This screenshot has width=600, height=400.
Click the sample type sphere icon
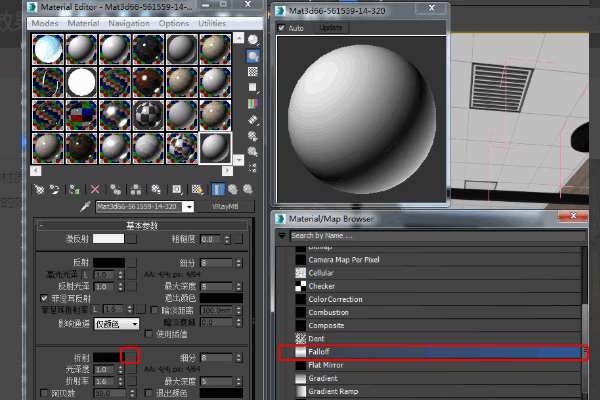point(253,39)
